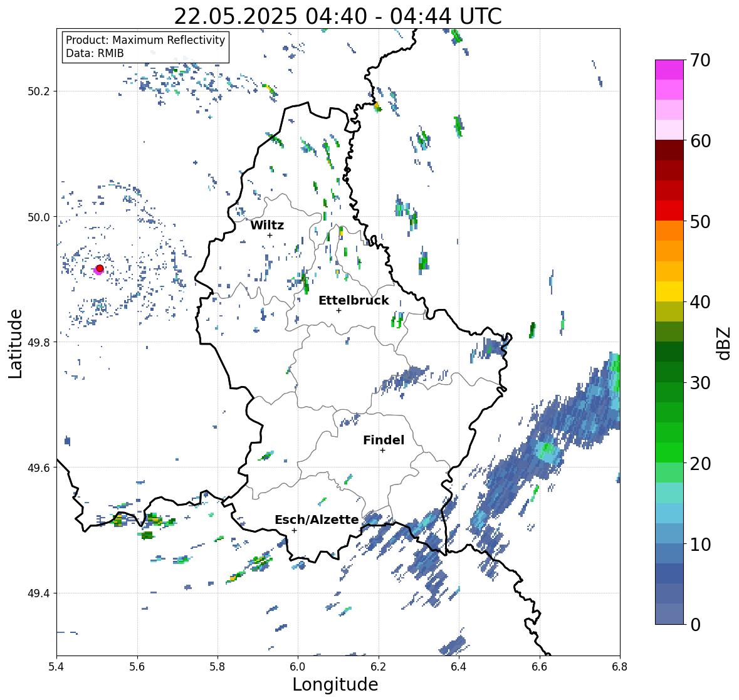Click the colorbar tick label 50
The image size is (739, 700).
[x=700, y=221]
